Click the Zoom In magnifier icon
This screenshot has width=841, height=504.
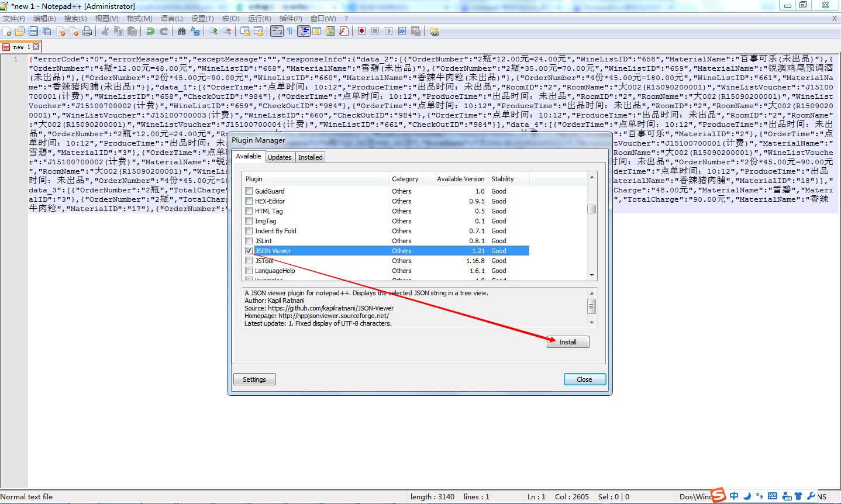coord(213,31)
